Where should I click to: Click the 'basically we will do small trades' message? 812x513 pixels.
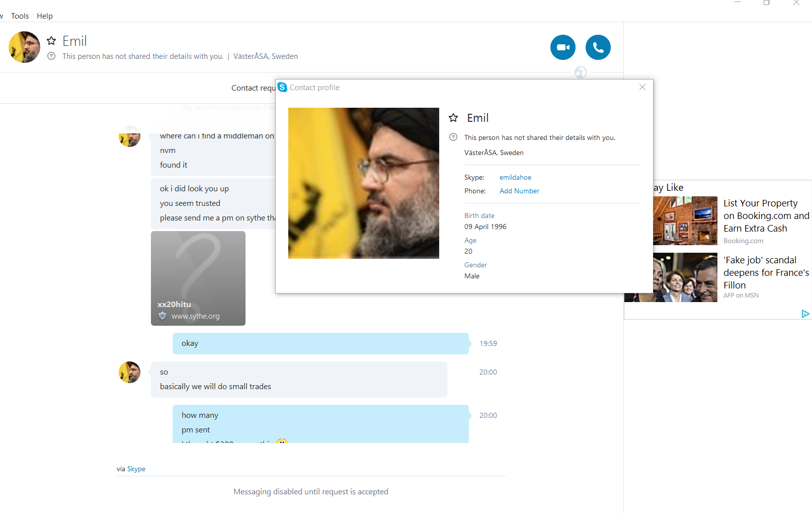click(215, 387)
